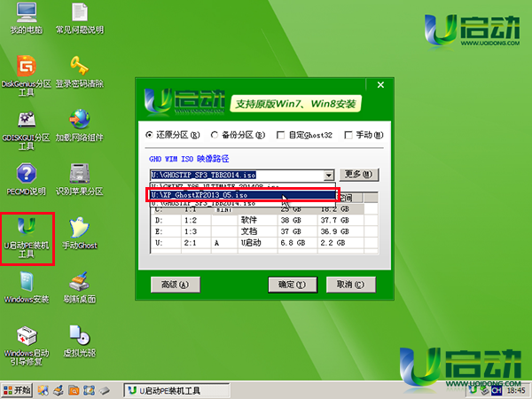Click the 37.7 GB free space cell

coord(335,220)
